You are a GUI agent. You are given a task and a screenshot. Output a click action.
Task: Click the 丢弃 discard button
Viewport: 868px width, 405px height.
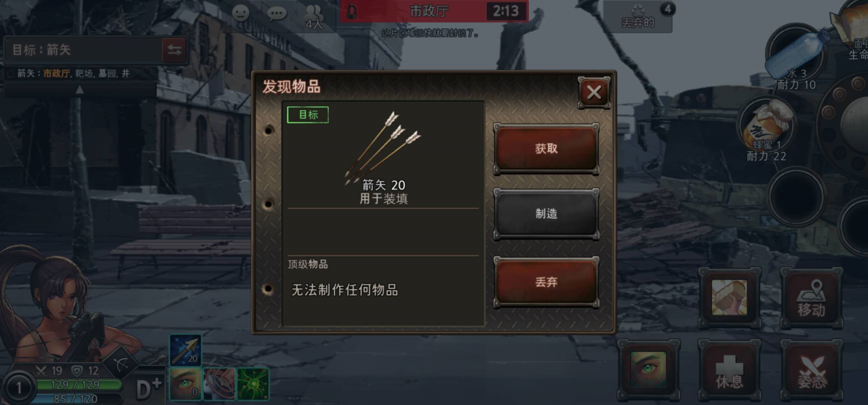pos(546,282)
